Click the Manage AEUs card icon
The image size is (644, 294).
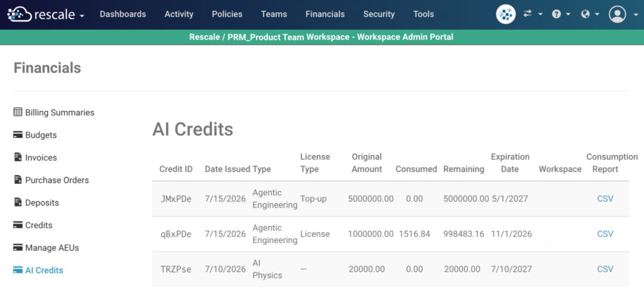(18, 248)
